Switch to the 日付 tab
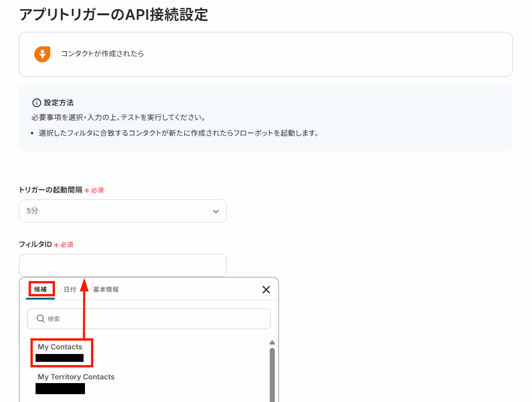 (x=70, y=289)
